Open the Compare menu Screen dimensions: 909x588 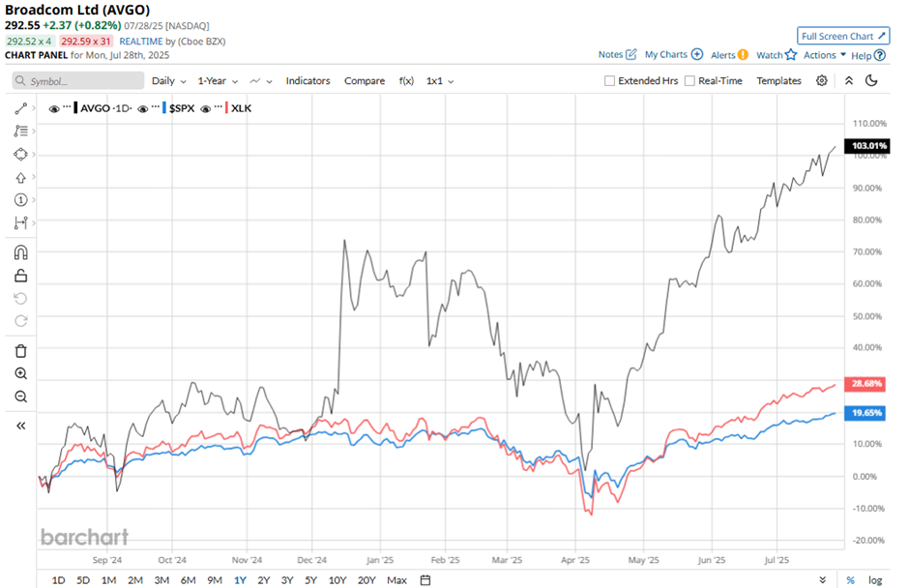(x=365, y=81)
